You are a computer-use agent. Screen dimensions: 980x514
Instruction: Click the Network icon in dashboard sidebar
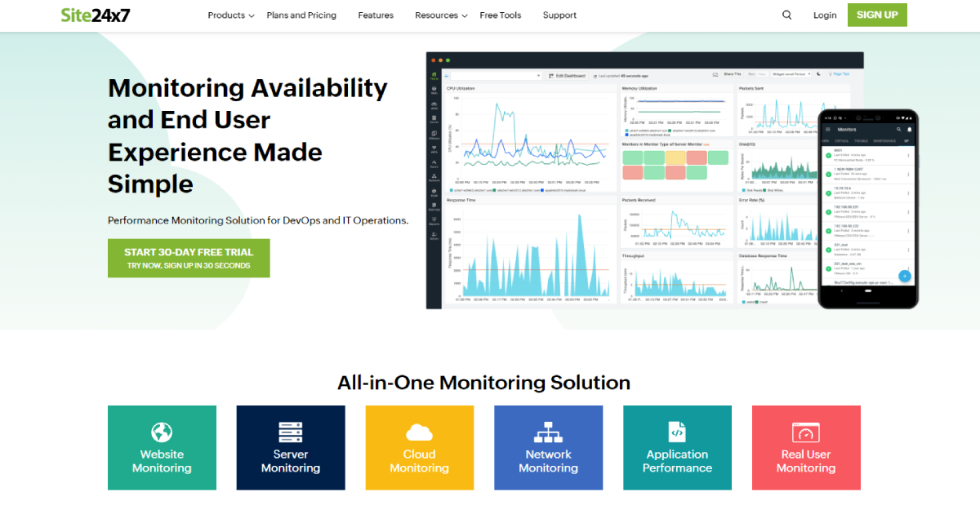point(434,178)
